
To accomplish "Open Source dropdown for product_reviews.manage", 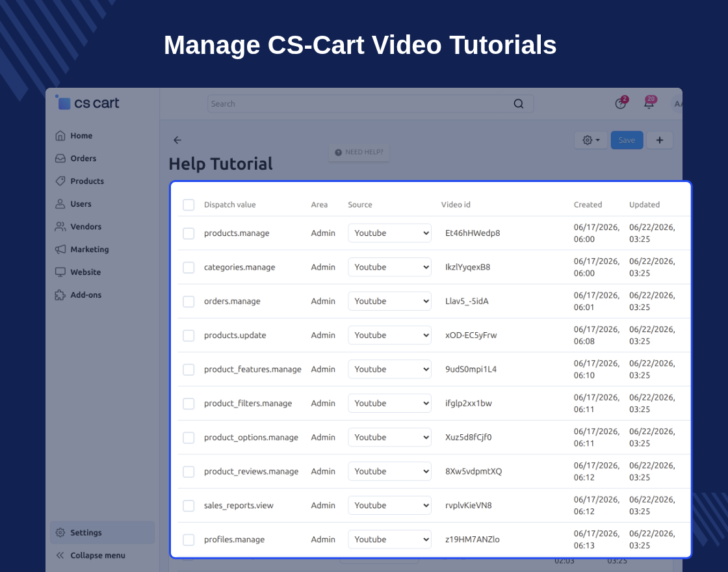I will pyautogui.click(x=389, y=471).
